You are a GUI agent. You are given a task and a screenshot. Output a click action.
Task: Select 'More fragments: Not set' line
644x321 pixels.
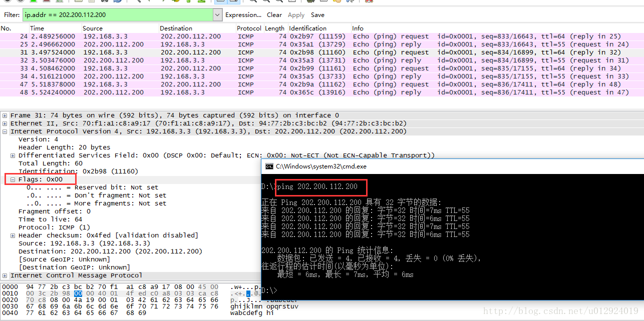pyautogui.click(x=97, y=203)
